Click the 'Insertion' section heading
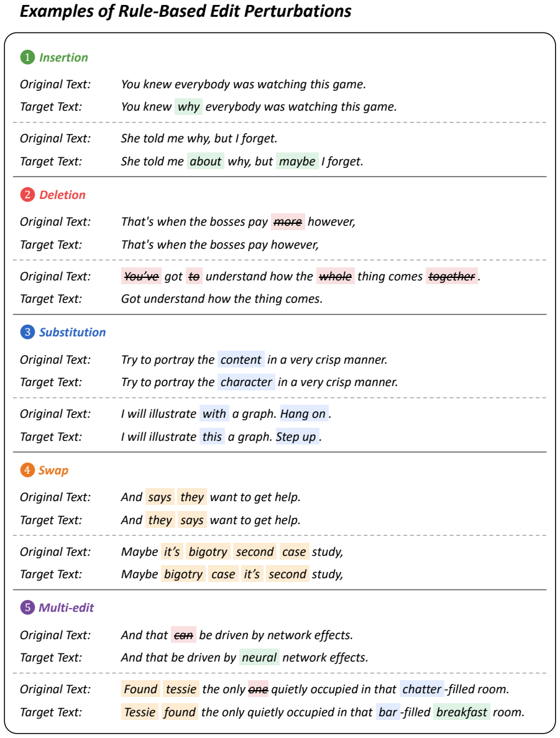Screen dimensions: 560x738 click(x=63, y=57)
